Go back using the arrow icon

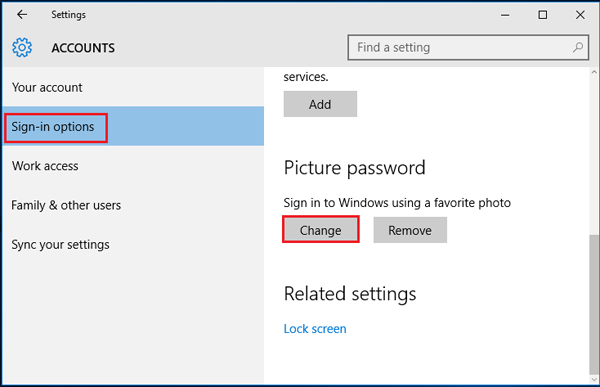22,15
